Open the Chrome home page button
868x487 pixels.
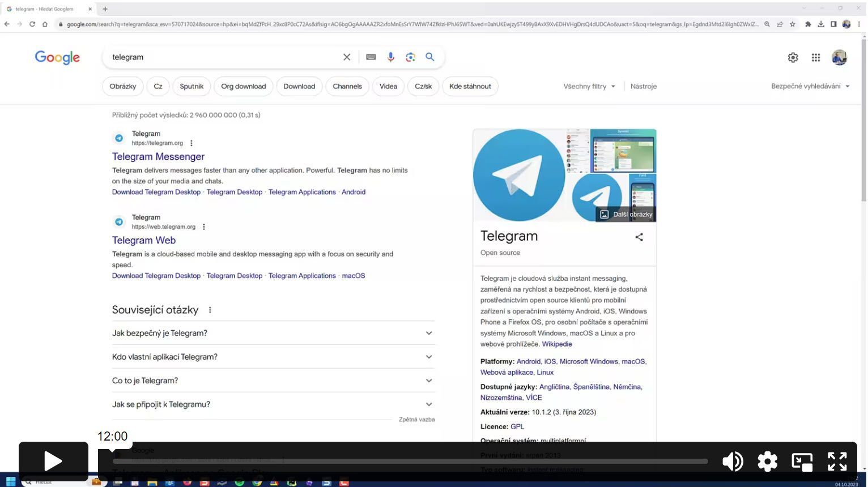[45, 24]
